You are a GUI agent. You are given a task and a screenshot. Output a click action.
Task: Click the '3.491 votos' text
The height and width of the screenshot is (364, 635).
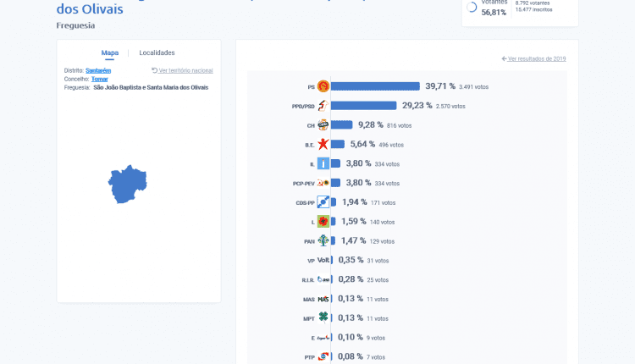(x=473, y=87)
